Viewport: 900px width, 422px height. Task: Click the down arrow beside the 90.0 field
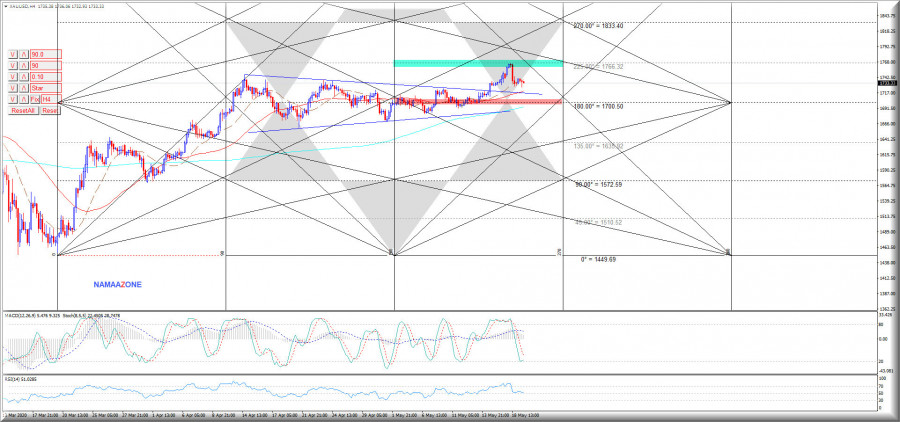click(13, 54)
